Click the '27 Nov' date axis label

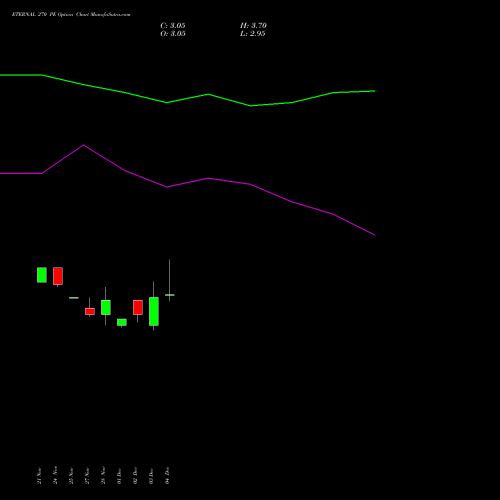87,476
